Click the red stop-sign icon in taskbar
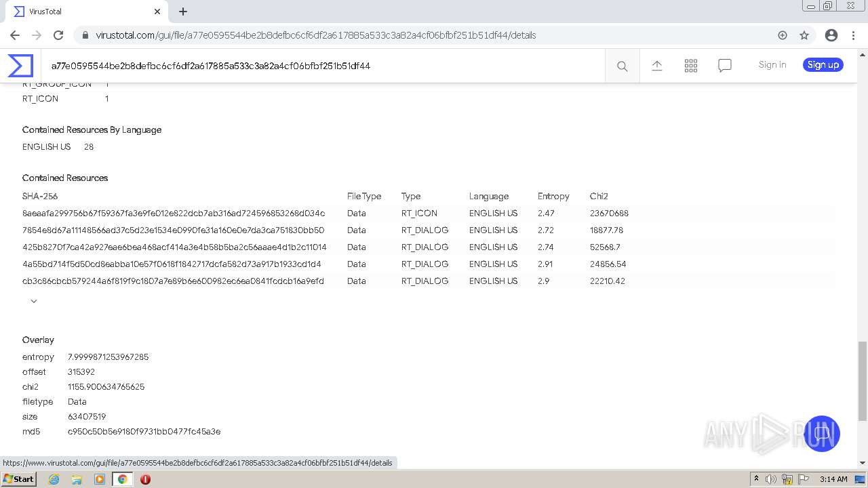Image resolution: width=868 pixels, height=488 pixels. click(145, 479)
